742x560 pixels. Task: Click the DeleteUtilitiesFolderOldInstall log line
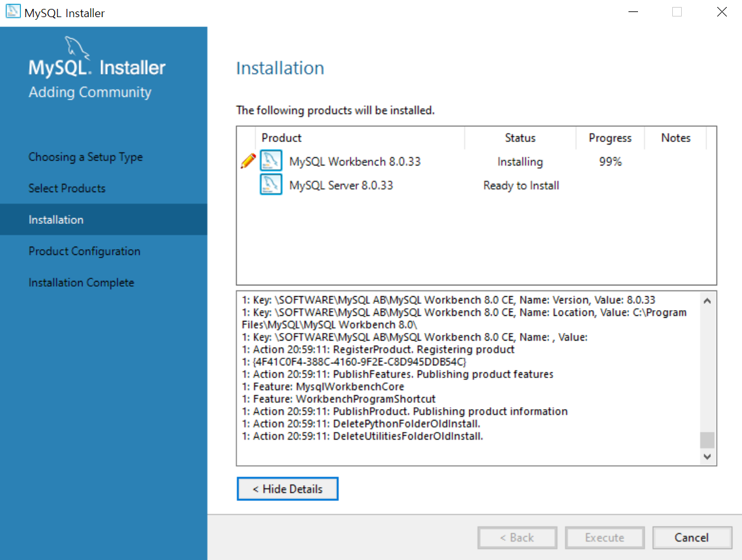tap(363, 436)
